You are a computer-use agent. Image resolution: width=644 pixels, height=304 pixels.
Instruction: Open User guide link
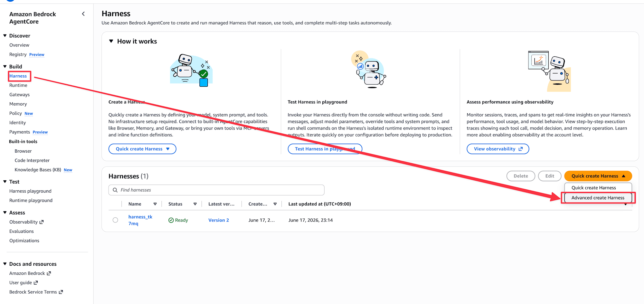coord(21,282)
